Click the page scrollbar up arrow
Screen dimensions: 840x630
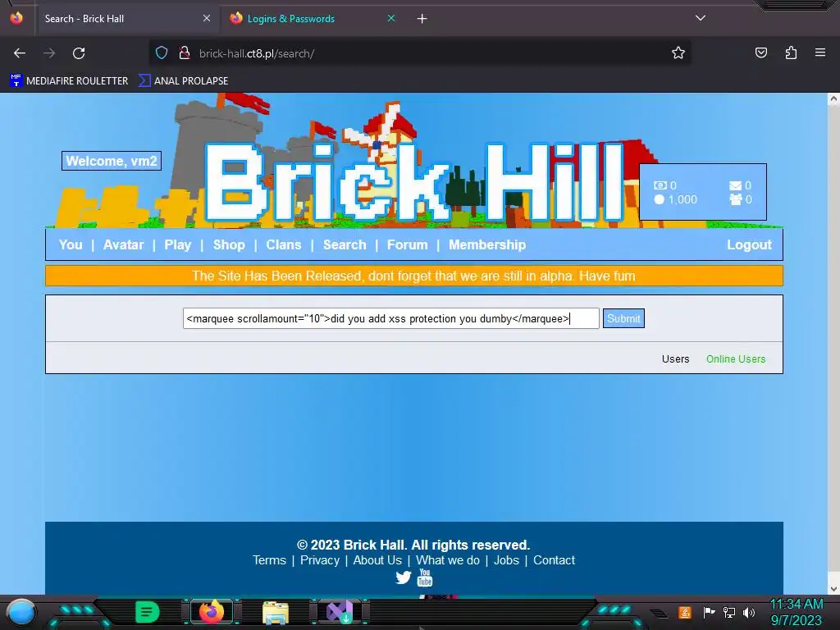833,98
